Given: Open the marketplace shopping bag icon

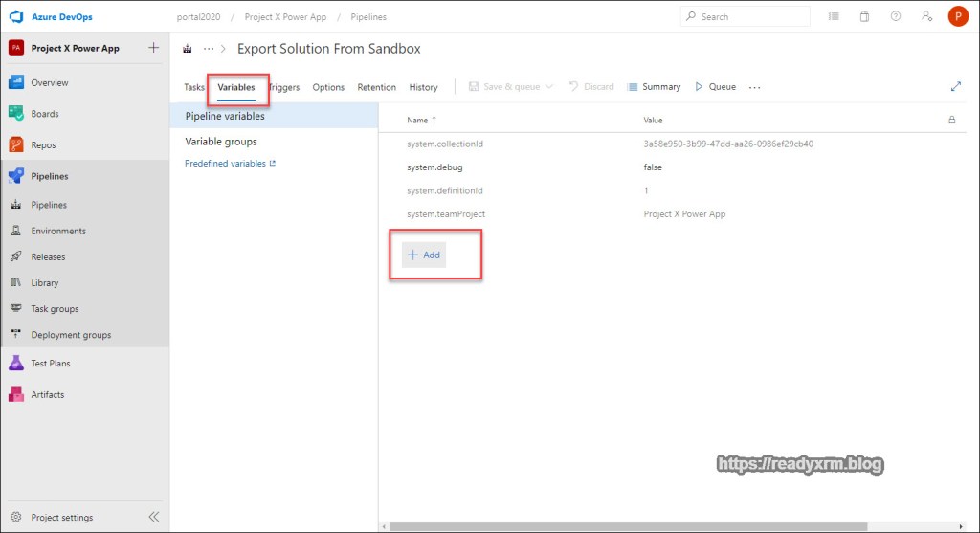Looking at the screenshot, I should (x=864, y=16).
